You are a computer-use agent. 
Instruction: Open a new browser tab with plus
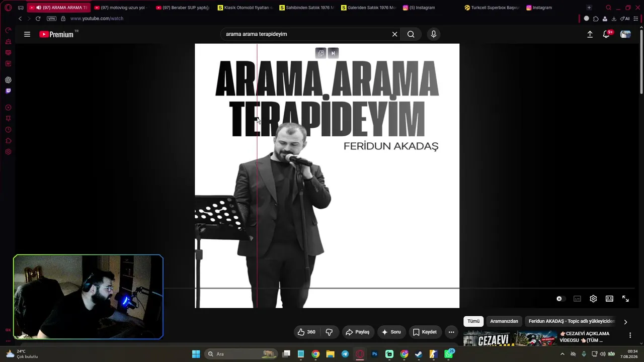pyautogui.click(x=589, y=8)
